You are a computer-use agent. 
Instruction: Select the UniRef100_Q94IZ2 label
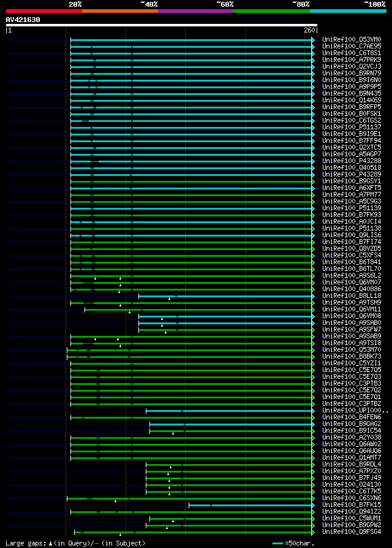click(x=352, y=512)
